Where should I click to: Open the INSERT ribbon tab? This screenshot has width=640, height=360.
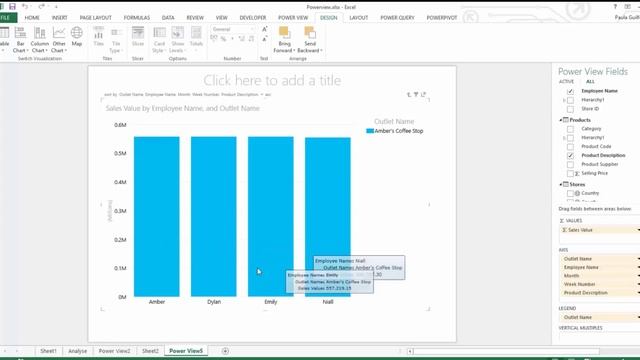[x=60, y=18]
